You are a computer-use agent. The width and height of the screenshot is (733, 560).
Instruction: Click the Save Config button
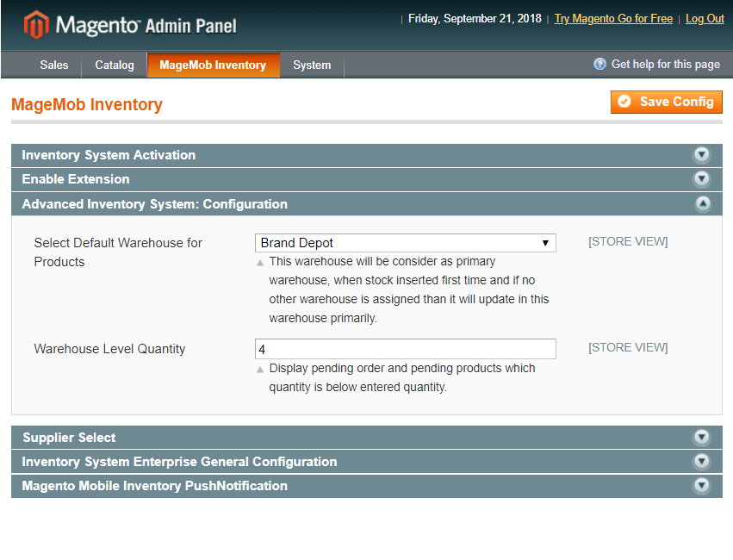666,102
